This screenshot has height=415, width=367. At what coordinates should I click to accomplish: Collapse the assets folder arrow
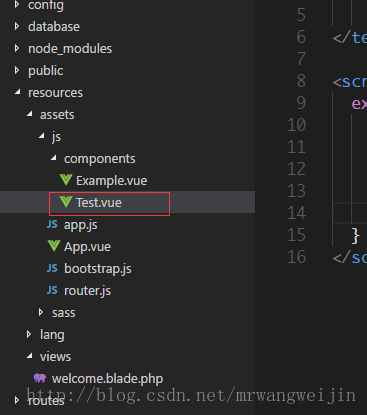tap(30, 114)
